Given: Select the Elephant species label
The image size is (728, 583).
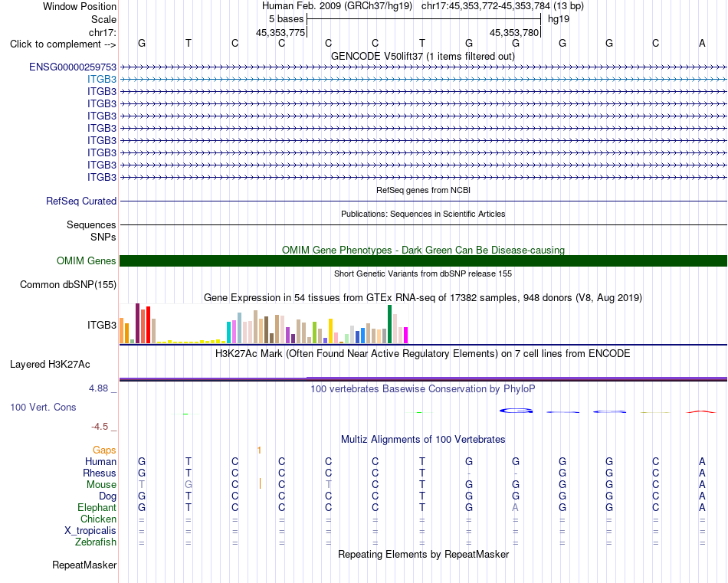Looking at the screenshot, I should click(97, 507).
